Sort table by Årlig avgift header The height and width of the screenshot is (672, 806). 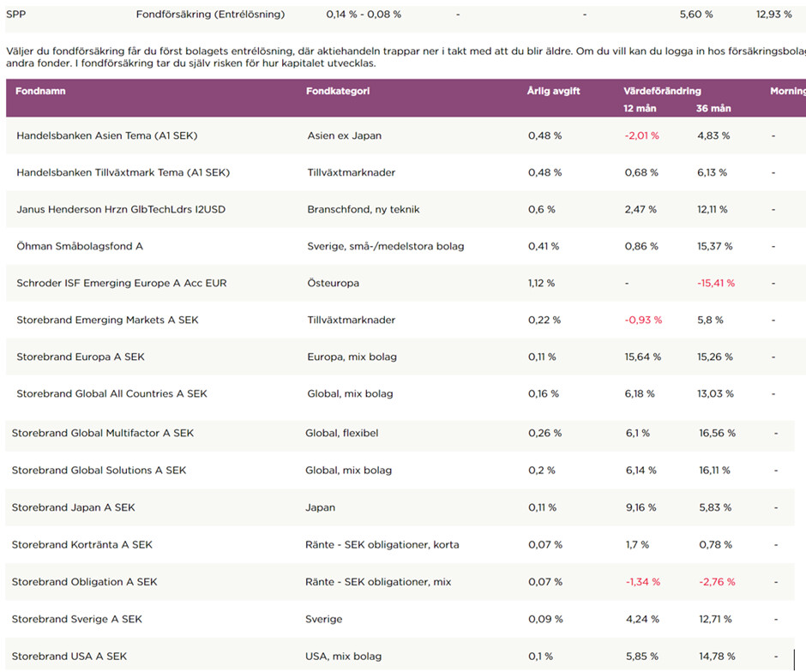point(553,91)
